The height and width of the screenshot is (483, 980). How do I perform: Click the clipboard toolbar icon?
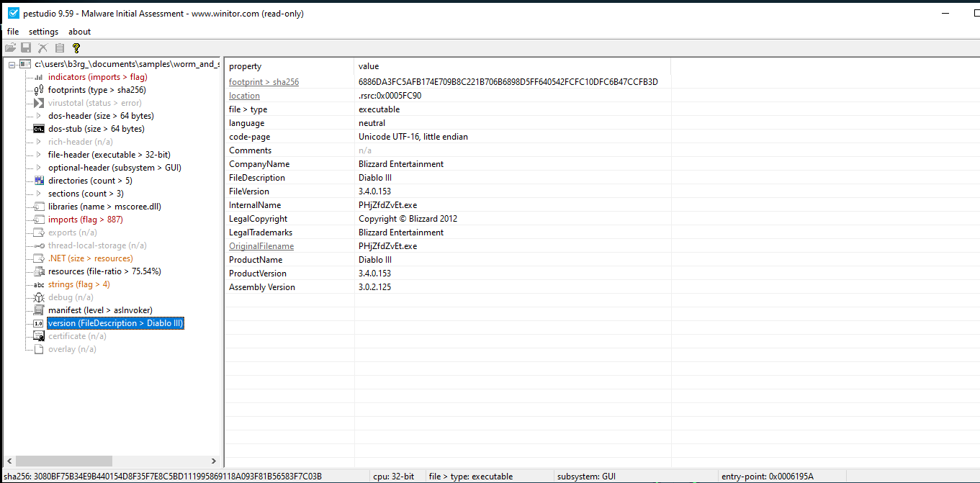tap(60, 48)
